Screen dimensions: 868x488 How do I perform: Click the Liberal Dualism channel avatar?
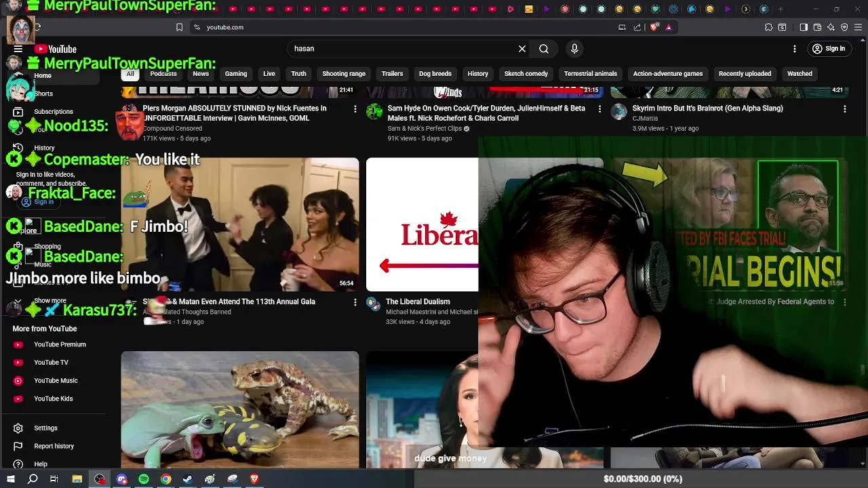pos(374,303)
